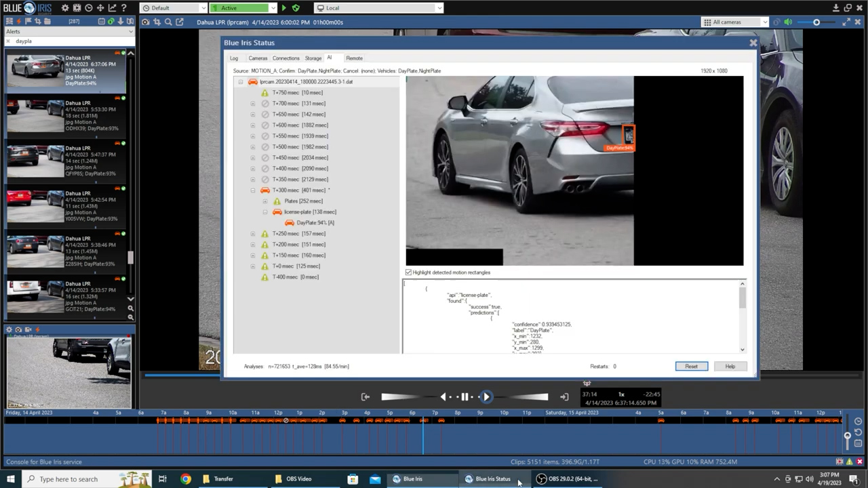This screenshot has width=868, height=488.
Task: Click the green play arrow beside Active profile
Action: pos(284,8)
